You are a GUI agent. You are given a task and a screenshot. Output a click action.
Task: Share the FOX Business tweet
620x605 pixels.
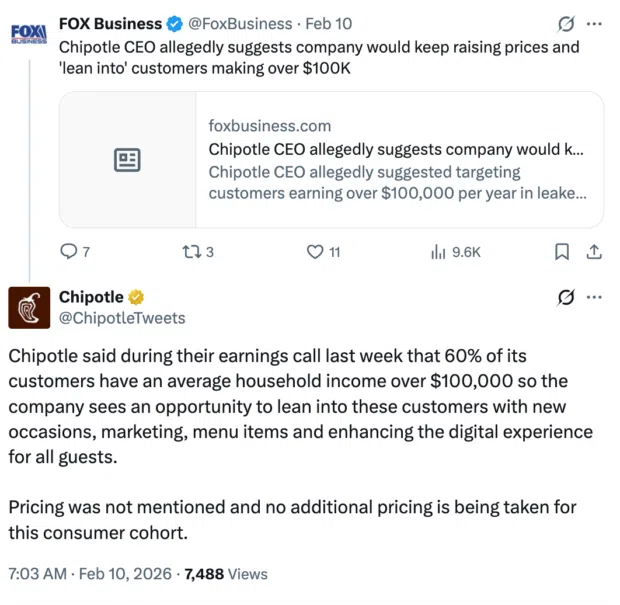593,252
